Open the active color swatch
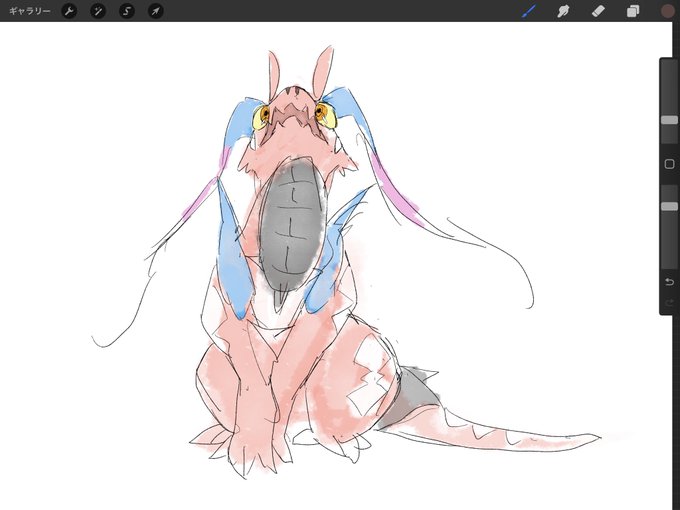680x510 pixels. (x=667, y=11)
